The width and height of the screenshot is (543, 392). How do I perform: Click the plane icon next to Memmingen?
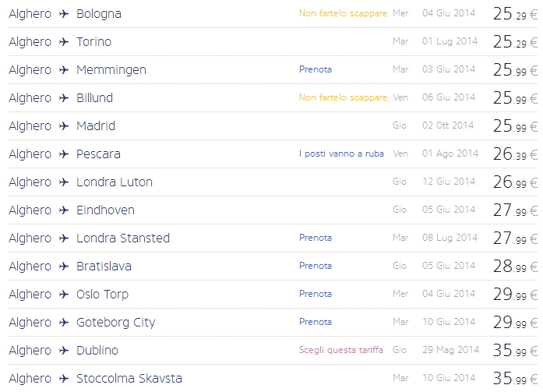[64, 70]
